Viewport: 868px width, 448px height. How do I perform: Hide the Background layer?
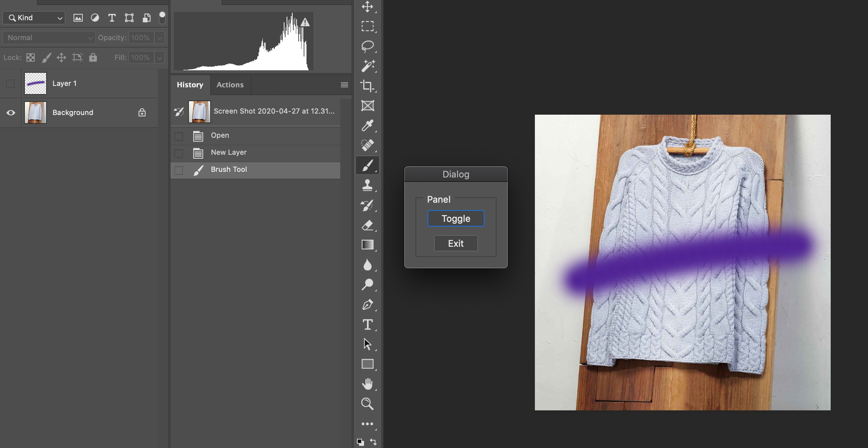[x=11, y=113]
